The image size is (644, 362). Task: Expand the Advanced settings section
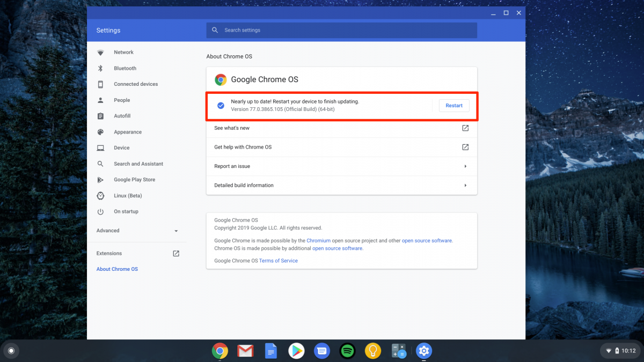[137, 231]
